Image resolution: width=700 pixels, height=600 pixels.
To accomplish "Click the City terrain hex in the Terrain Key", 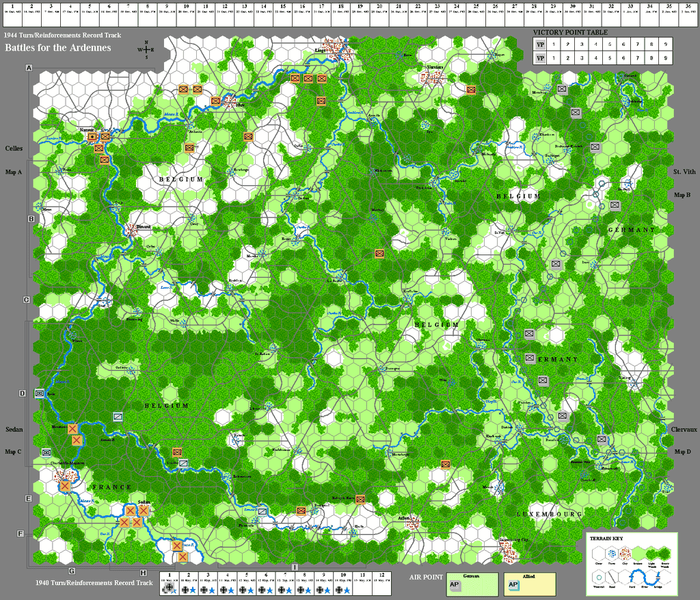I will (624, 555).
